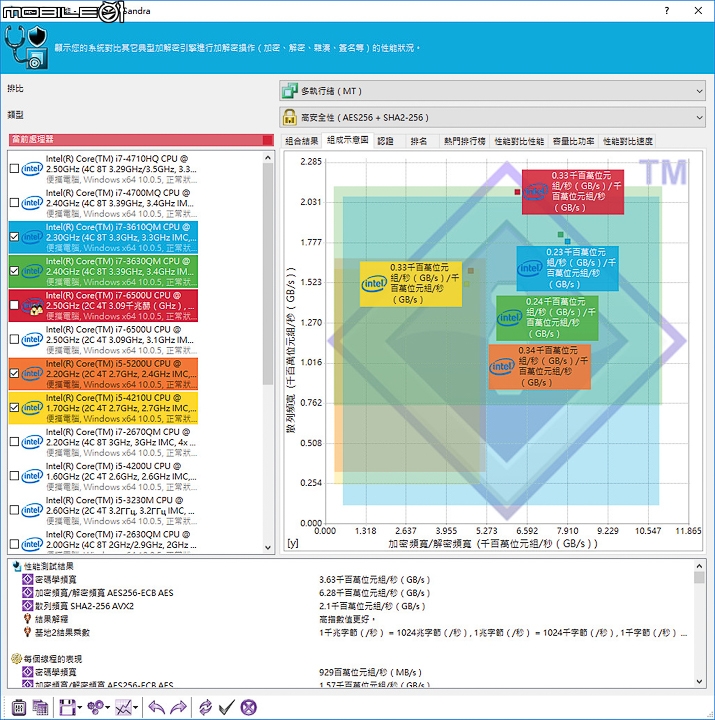The width and height of the screenshot is (715, 720).
Task: Click the padlock icon in the type combo box
Action: (290, 118)
